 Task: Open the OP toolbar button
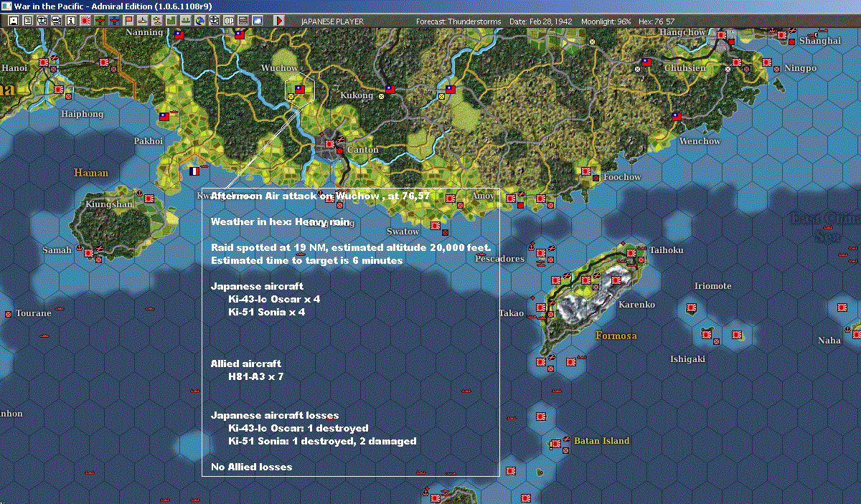point(229,21)
